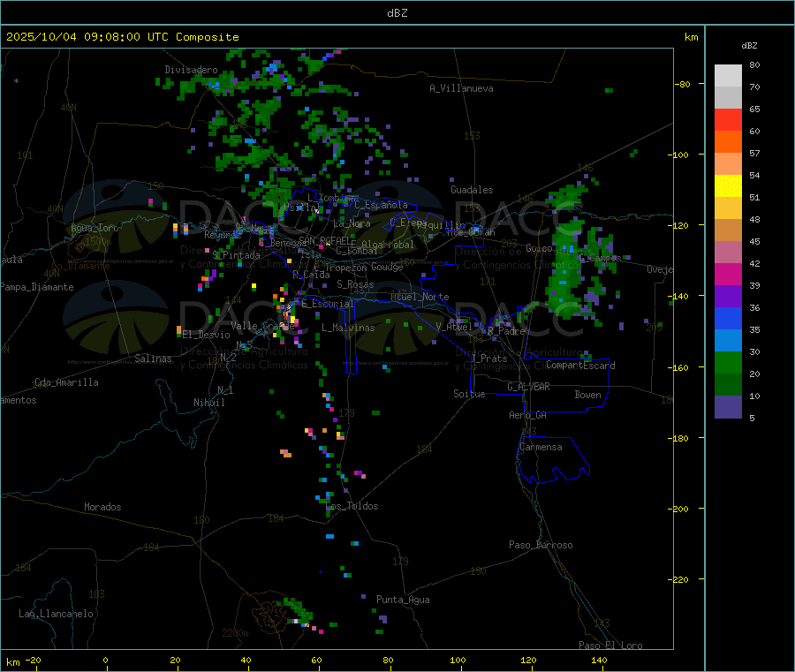The image size is (795, 672).
Task: Click the '57' value in the dBZ legend
Action: [x=754, y=153]
